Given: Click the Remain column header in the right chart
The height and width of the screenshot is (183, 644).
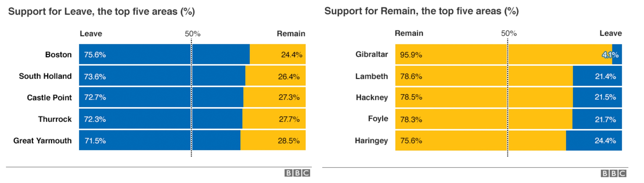Looking at the screenshot, I should [409, 33].
